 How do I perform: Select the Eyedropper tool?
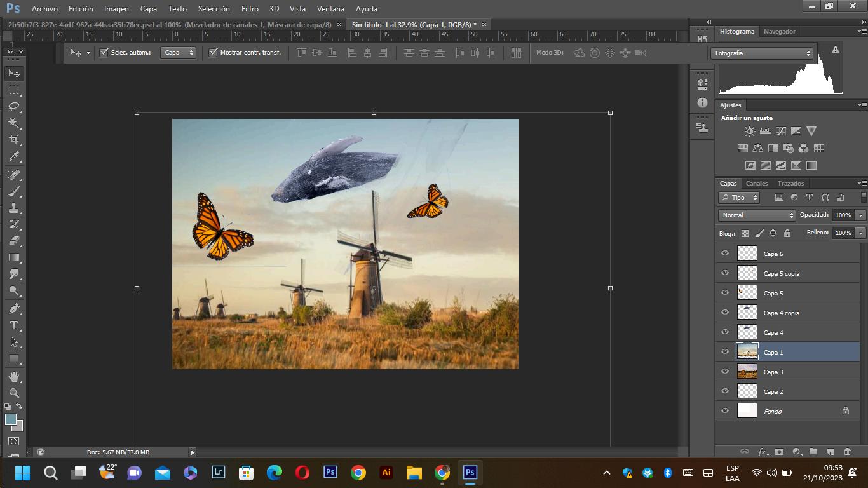tap(14, 157)
